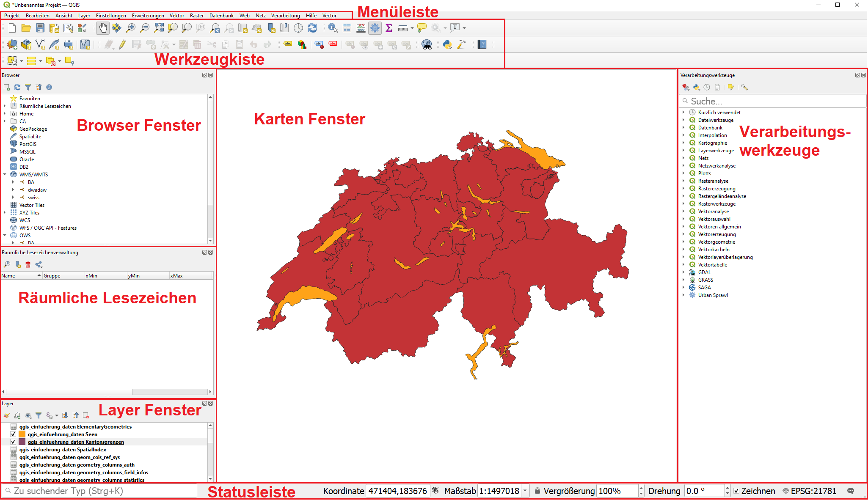Screen dimensions: 868x500
Task: Uncheck the Kantonsgrenzen layer visibility
Action: tap(13, 442)
